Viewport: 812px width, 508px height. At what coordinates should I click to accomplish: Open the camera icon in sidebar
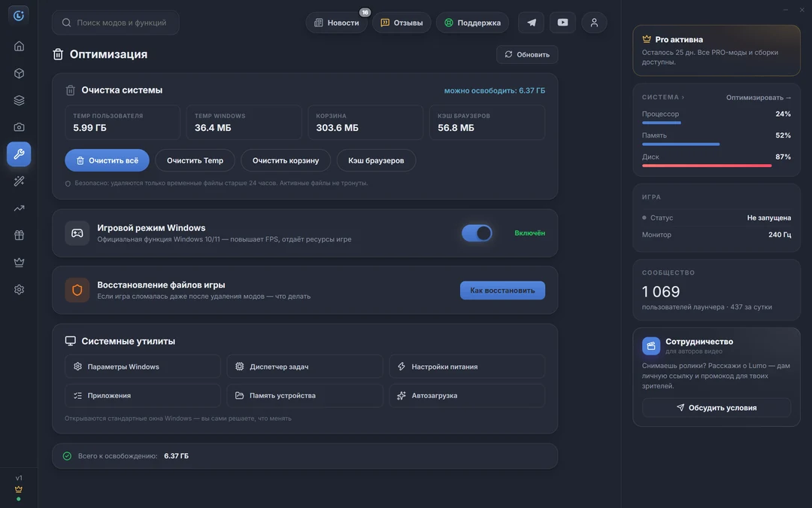click(19, 127)
